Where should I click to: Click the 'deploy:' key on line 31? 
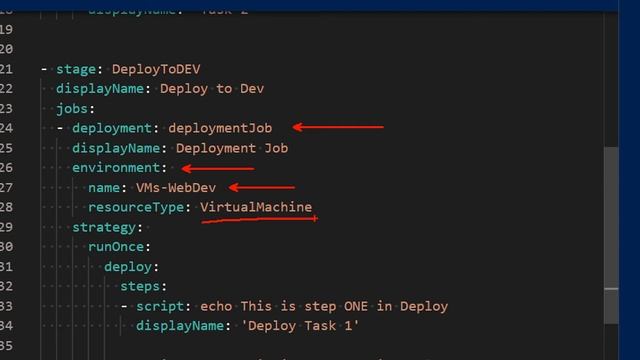tap(131, 267)
